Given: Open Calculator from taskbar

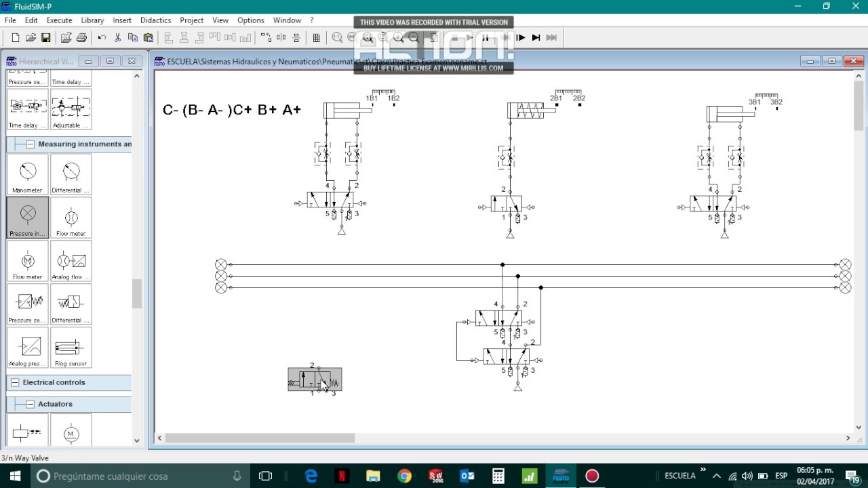Looking at the screenshot, I should coord(498,476).
